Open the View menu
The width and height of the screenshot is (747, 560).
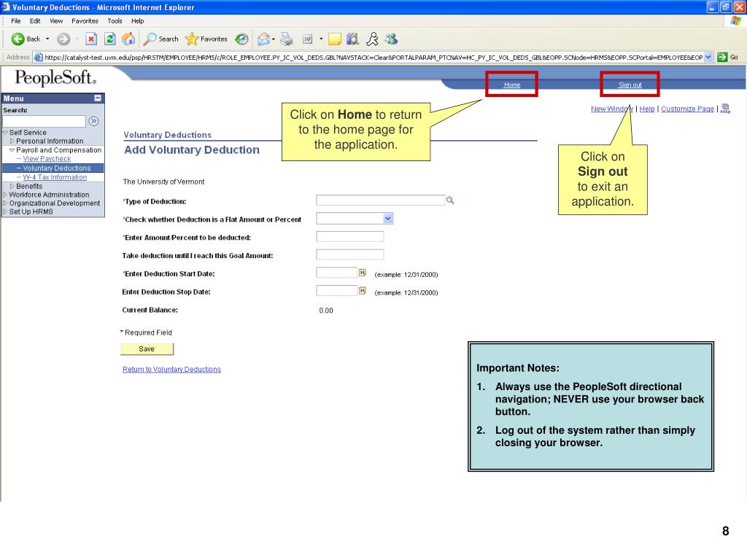[56, 21]
